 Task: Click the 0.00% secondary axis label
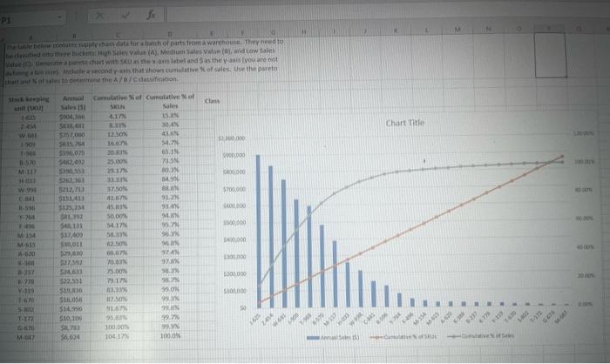tap(585, 305)
